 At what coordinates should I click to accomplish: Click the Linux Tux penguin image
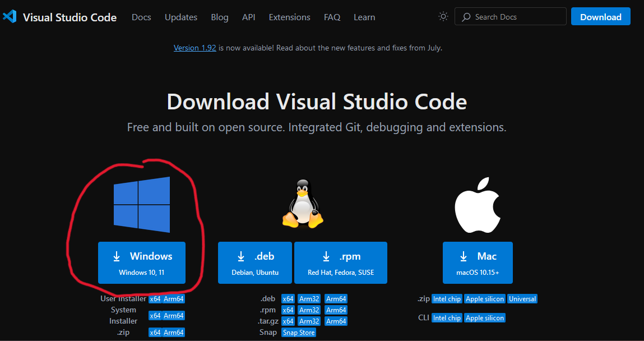[x=303, y=204]
